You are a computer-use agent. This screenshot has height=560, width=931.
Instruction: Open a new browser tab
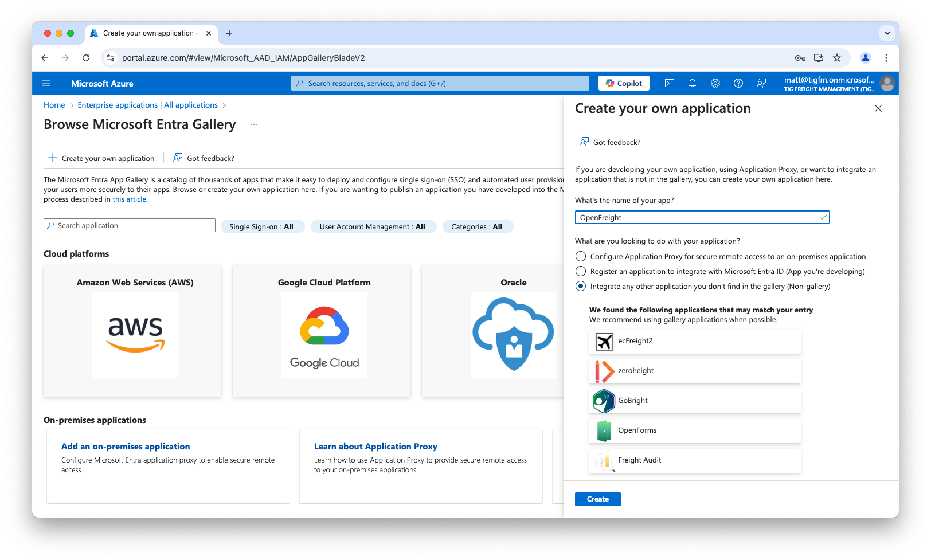click(x=229, y=33)
